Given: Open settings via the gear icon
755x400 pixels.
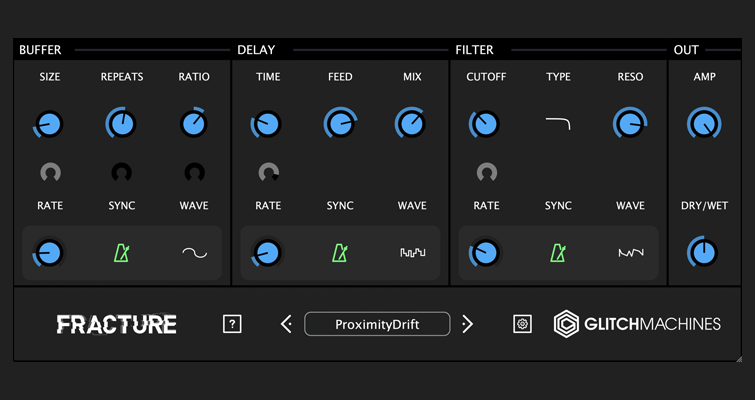Looking at the screenshot, I should (x=522, y=324).
